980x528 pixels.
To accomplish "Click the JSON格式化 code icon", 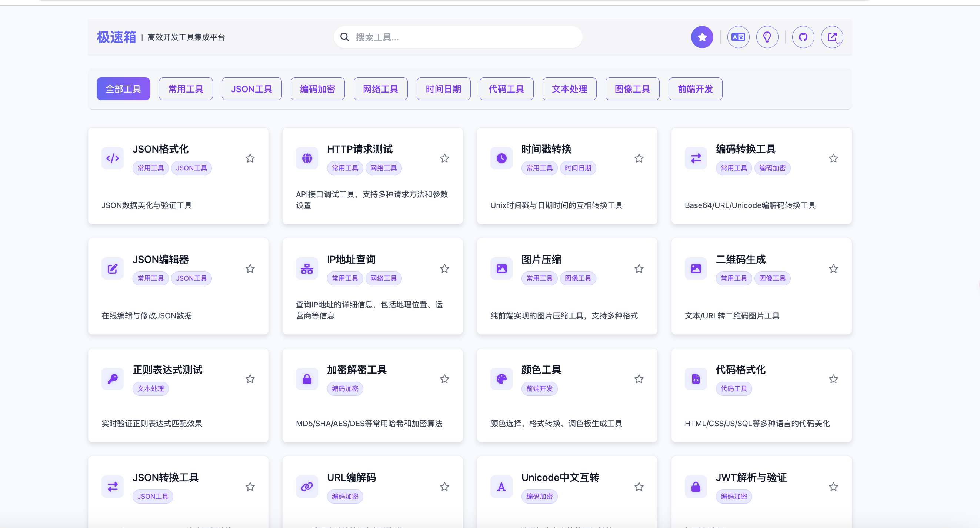I will (x=113, y=158).
